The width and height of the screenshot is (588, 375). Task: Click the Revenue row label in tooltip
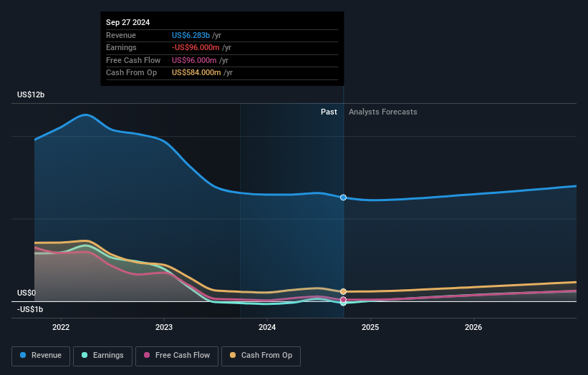point(121,35)
